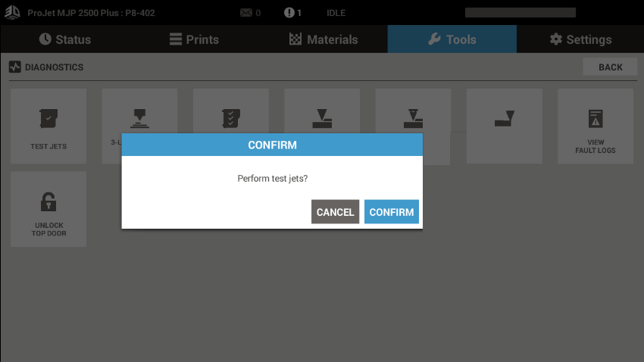Switch to the Status tab
644x362 pixels.
65,39
